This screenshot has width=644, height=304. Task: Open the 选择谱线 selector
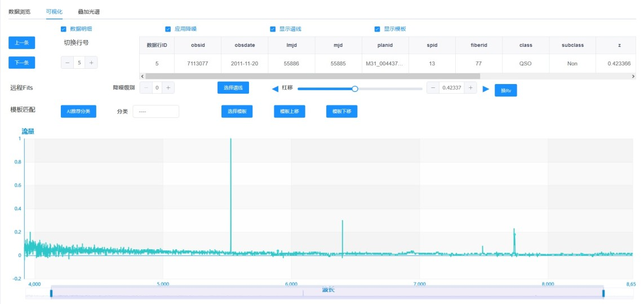pyautogui.click(x=233, y=87)
